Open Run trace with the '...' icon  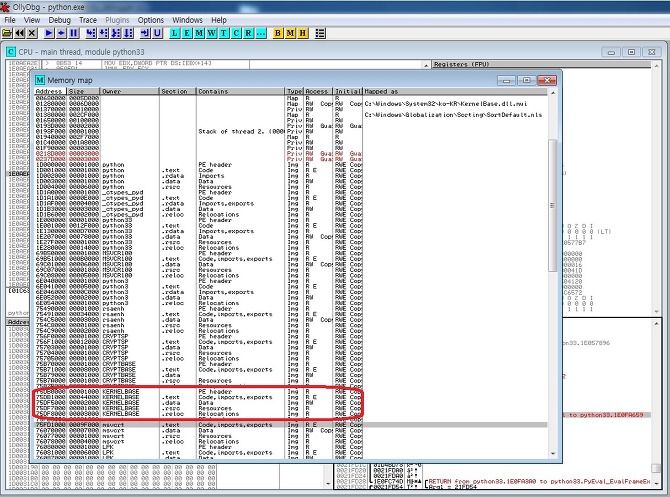click(x=261, y=33)
